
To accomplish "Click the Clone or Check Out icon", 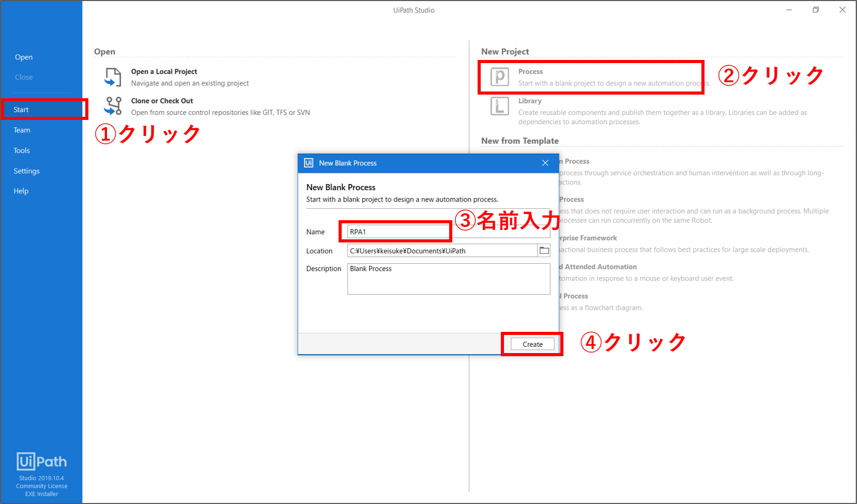I will click(x=113, y=106).
